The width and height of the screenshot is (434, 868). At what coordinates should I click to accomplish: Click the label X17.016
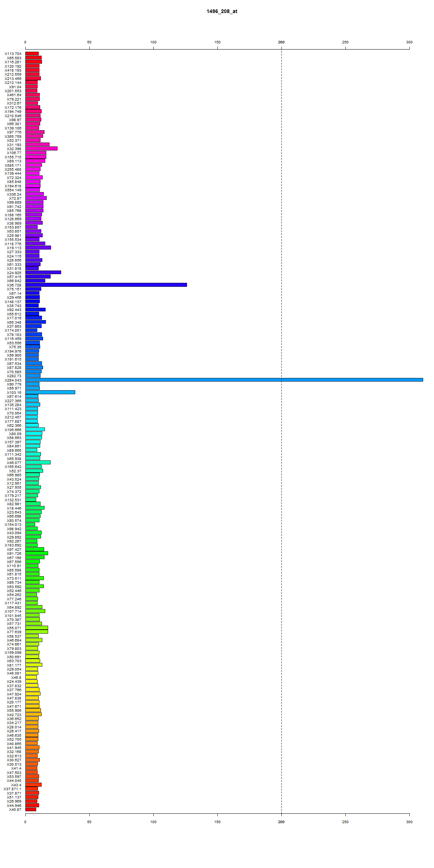14,318
